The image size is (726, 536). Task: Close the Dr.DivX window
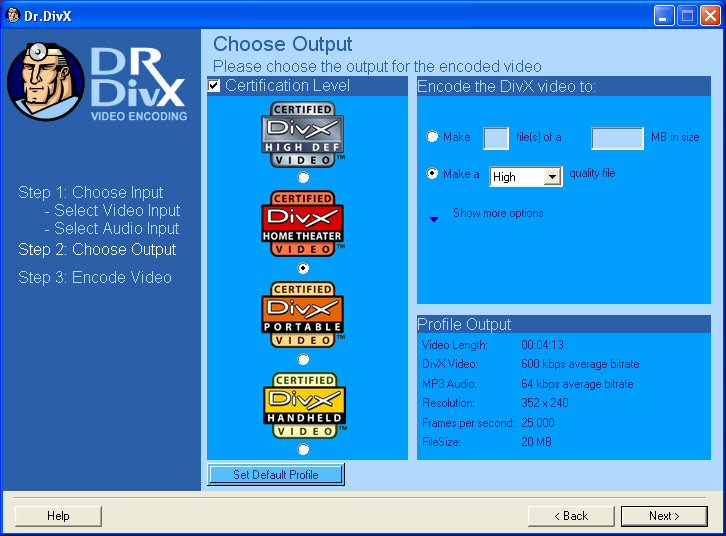pyautogui.click(x=710, y=16)
